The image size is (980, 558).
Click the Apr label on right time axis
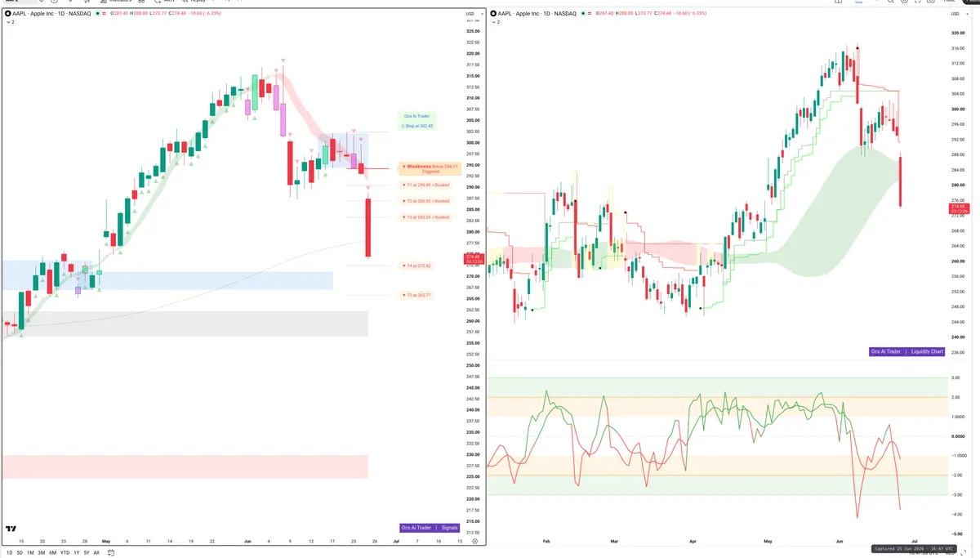[x=693, y=541]
